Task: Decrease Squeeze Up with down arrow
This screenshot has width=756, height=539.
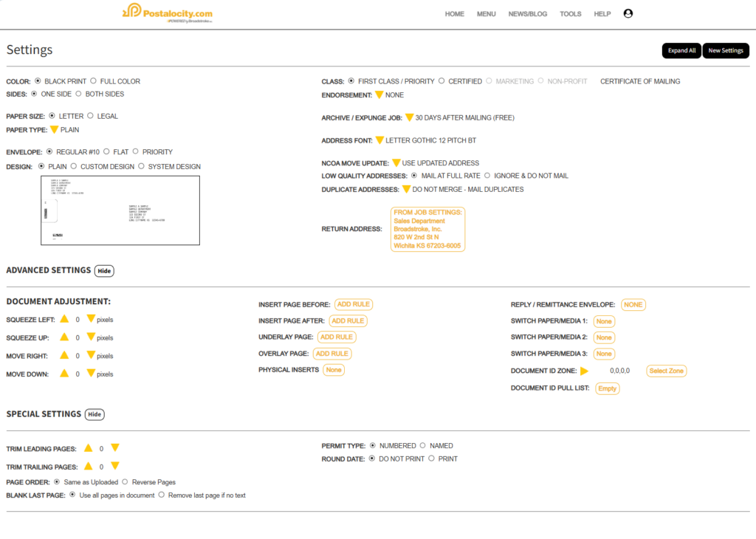Action: 91,337
